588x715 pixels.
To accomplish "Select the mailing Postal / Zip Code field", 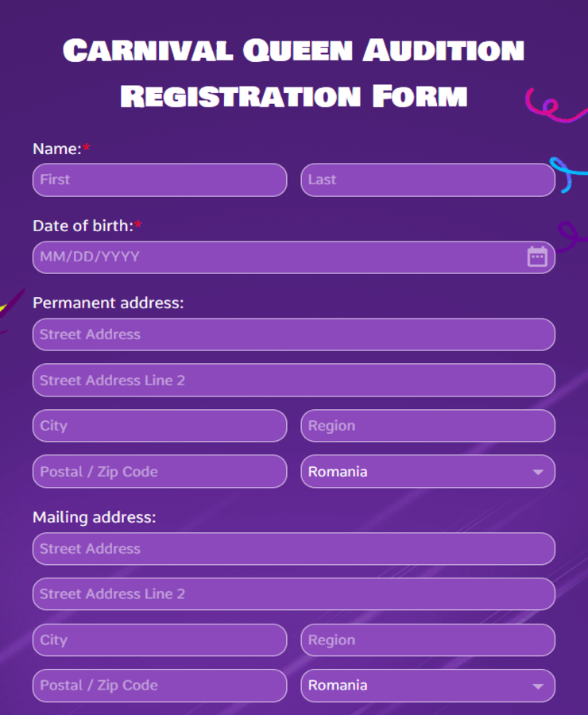I will (159, 685).
